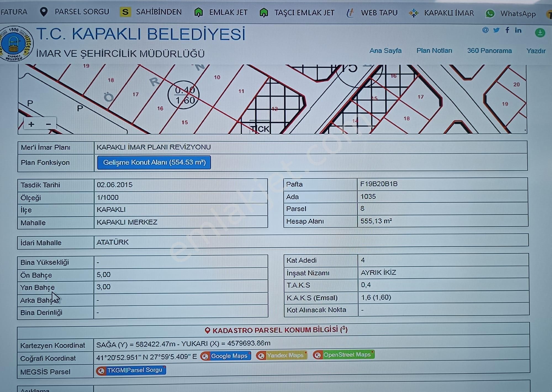Click the TKGM|Parsel Sorgu button
This screenshot has height=392, width=552.
(132, 370)
